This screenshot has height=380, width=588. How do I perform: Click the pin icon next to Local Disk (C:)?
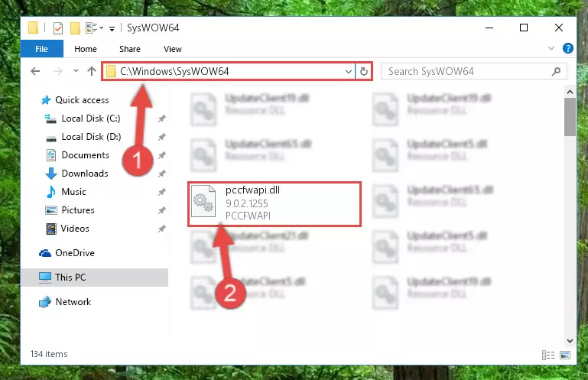click(x=161, y=119)
